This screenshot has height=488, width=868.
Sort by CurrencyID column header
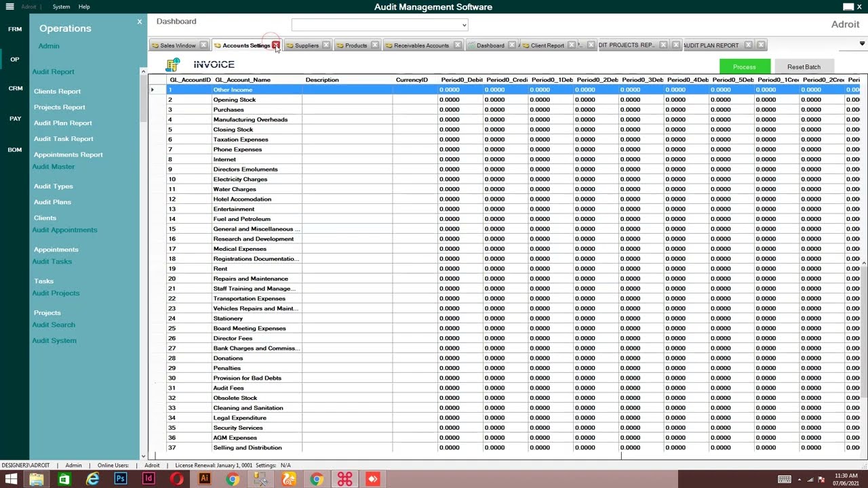(415, 80)
